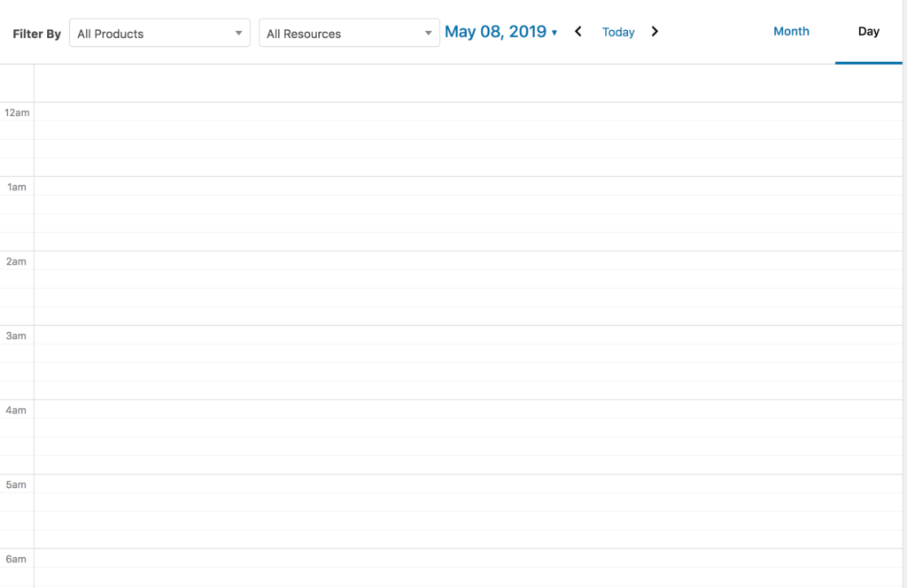Click the All Resources dropdown arrow
This screenshot has width=907, height=588.
(x=428, y=34)
